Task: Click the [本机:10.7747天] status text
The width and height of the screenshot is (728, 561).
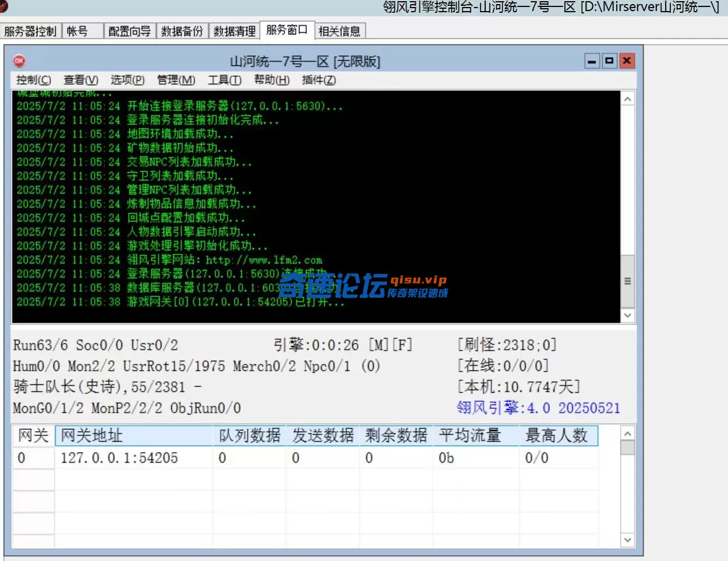Action: 519,387
